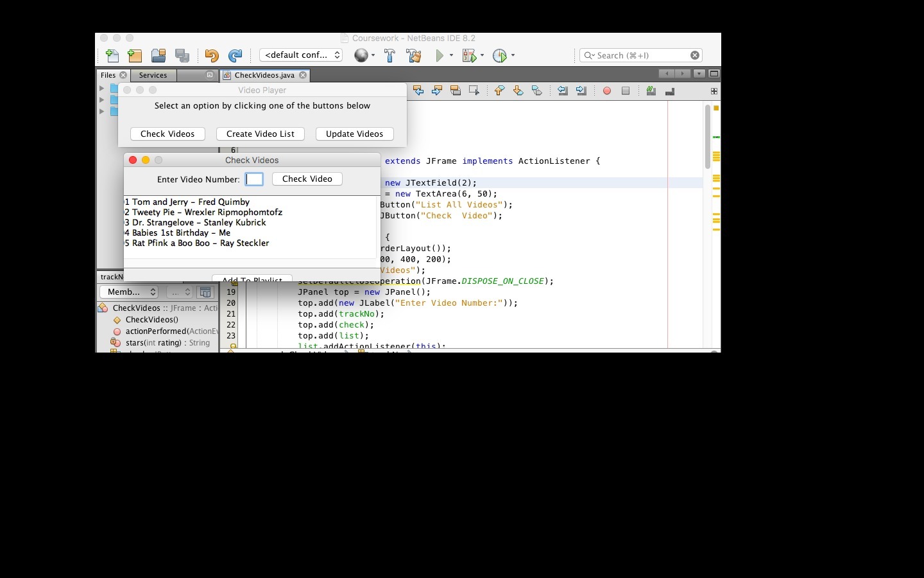Screen dimensions: 924x578
Task: Click the Check Video button
Action: click(x=307, y=179)
